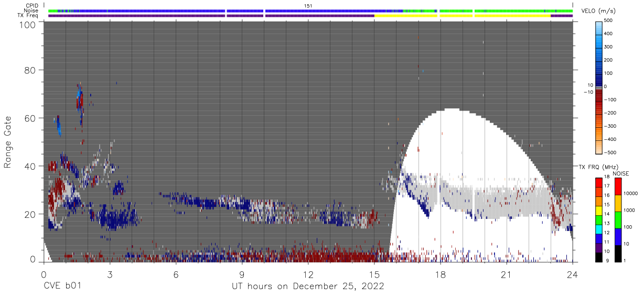Click the NOISE legend title
Image resolution: width=644 pixels, height=297 pixels.
tap(620, 173)
